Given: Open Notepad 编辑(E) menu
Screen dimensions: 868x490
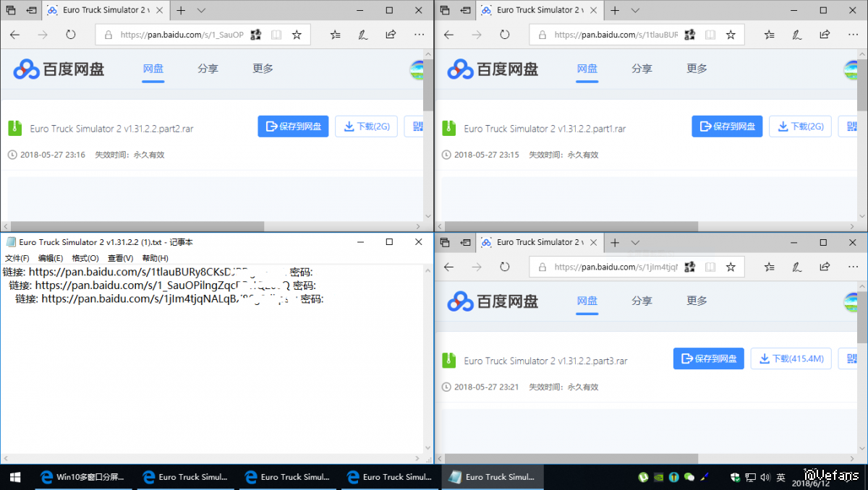Looking at the screenshot, I should pos(51,258).
